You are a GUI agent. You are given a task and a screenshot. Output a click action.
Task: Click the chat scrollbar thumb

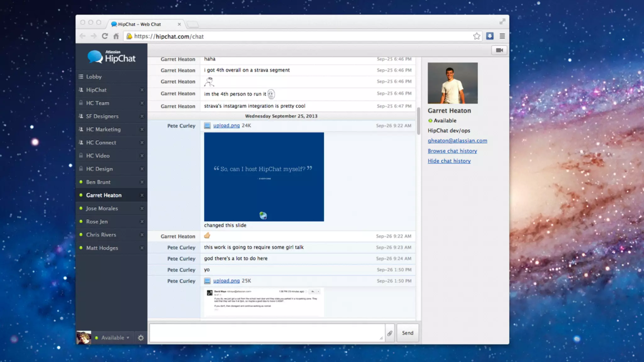[419, 121]
